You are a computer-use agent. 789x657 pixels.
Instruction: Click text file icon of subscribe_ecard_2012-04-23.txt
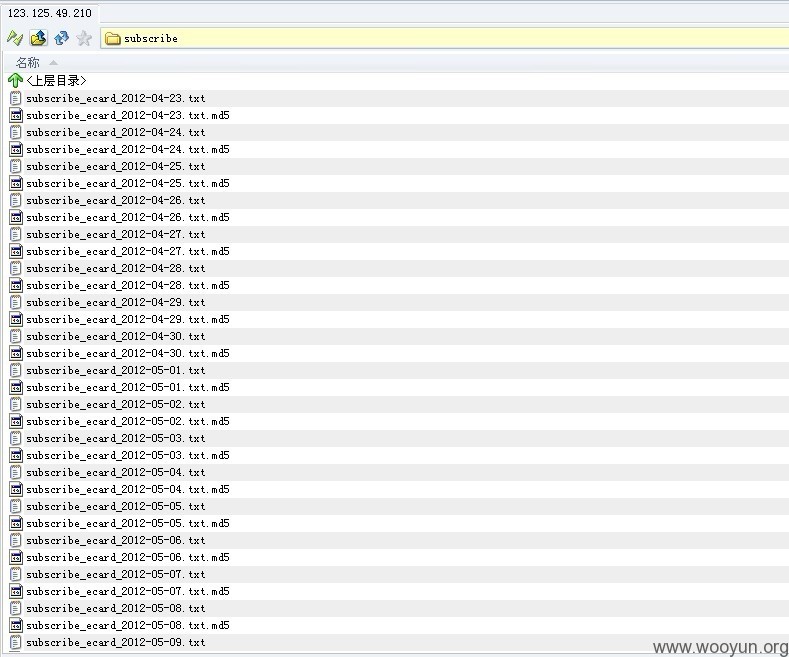pos(16,99)
